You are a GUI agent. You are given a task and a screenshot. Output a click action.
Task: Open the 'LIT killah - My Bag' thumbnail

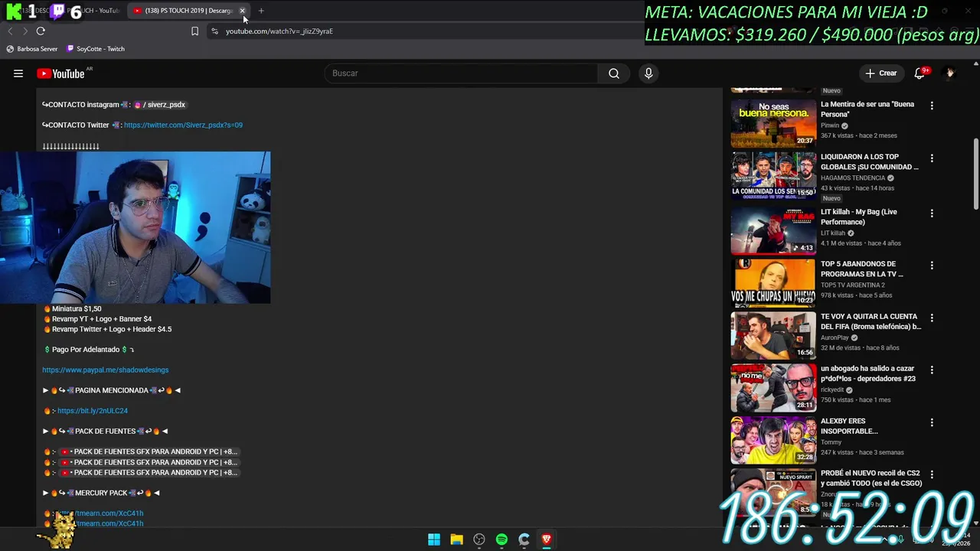tap(773, 230)
